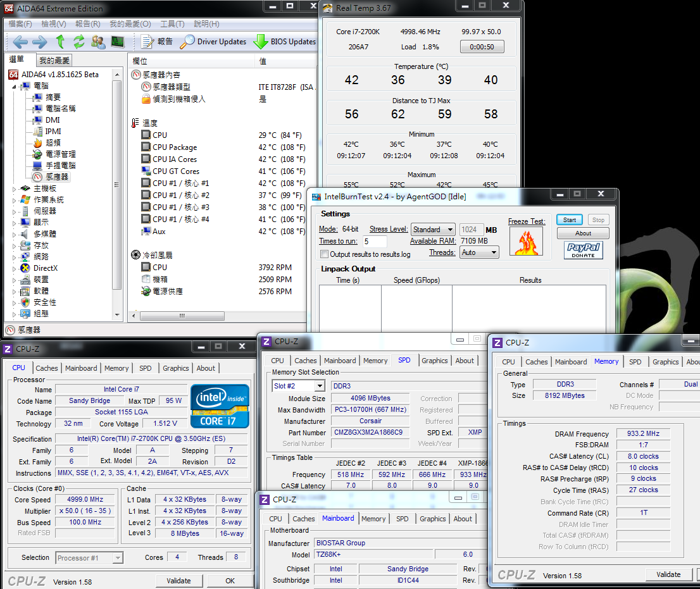This screenshot has width=700, height=589.
Task: Switch to Caches tab in bottom-left CPU-Z
Action: (x=46, y=368)
